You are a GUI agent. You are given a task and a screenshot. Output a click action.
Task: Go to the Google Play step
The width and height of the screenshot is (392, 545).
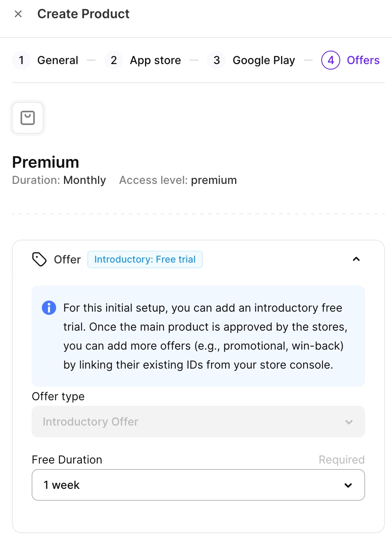tap(264, 60)
